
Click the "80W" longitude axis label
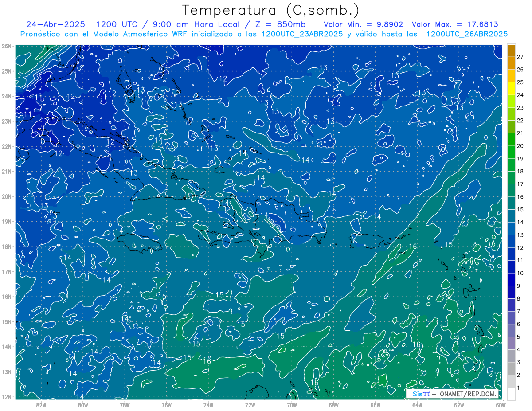click(83, 405)
